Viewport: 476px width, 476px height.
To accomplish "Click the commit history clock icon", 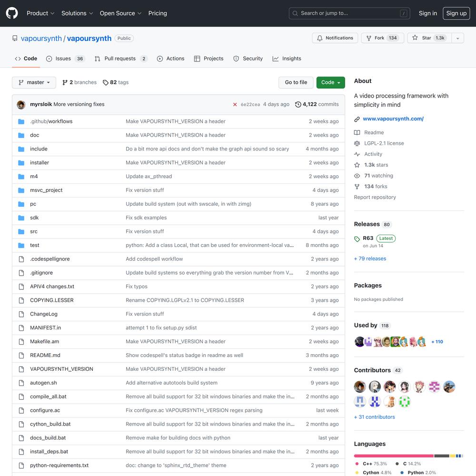I will 298,104.
